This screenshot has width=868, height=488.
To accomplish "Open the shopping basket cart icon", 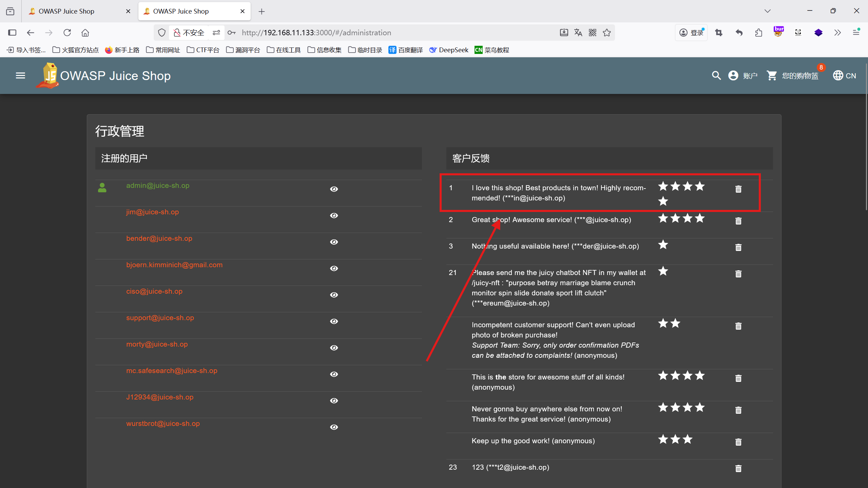I will [772, 75].
